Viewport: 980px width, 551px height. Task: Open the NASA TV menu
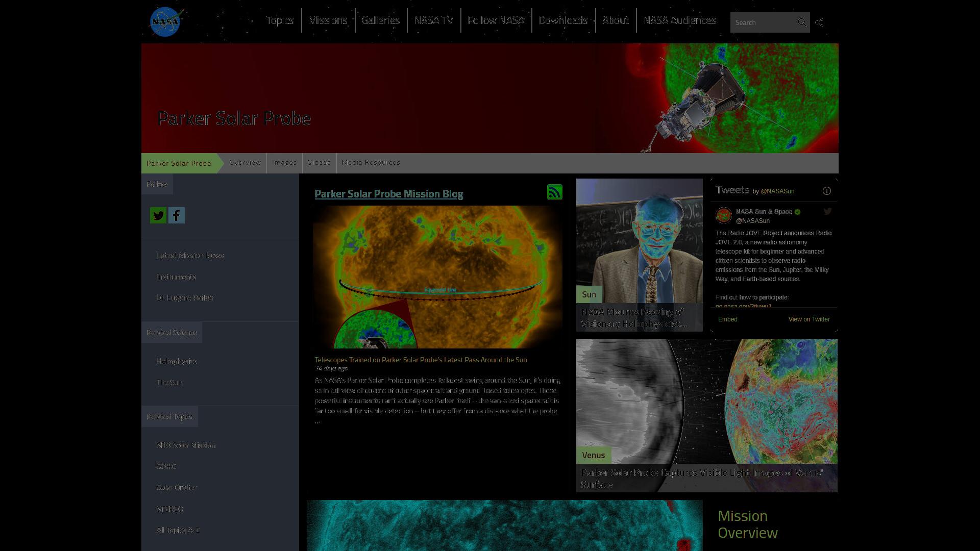(434, 20)
